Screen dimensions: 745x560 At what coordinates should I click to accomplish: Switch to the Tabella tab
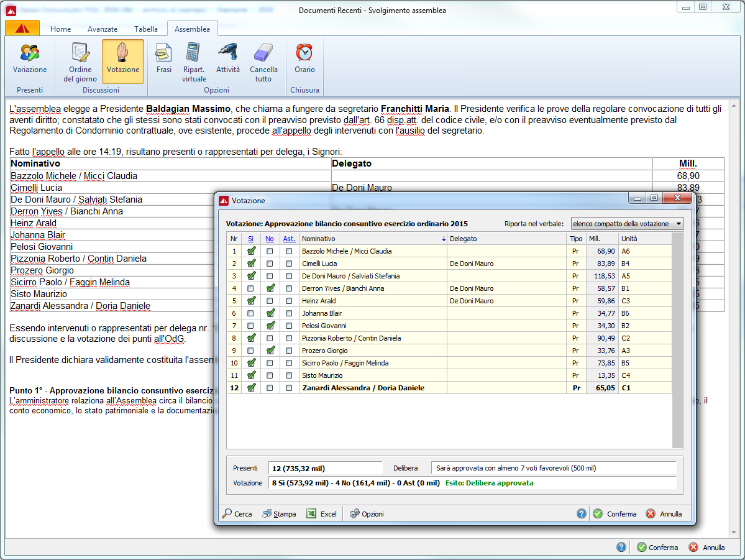click(145, 29)
